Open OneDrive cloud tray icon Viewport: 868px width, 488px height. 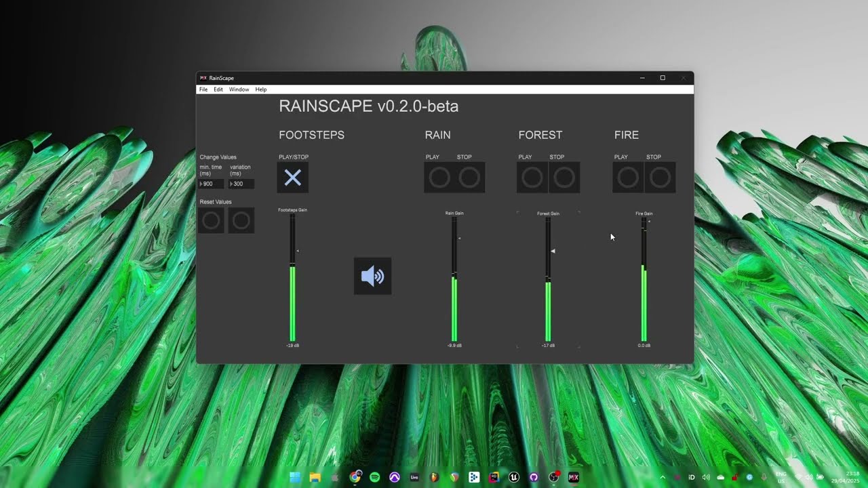[x=721, y=477]
